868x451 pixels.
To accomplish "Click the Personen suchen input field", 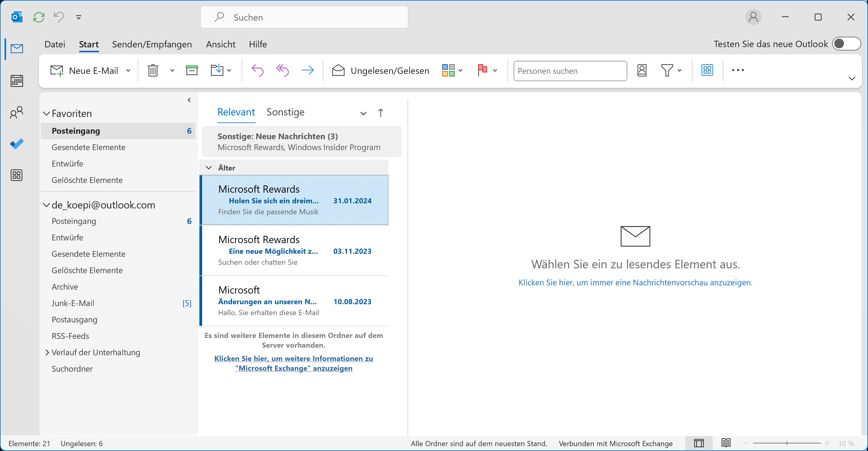I will pos(570,71).
